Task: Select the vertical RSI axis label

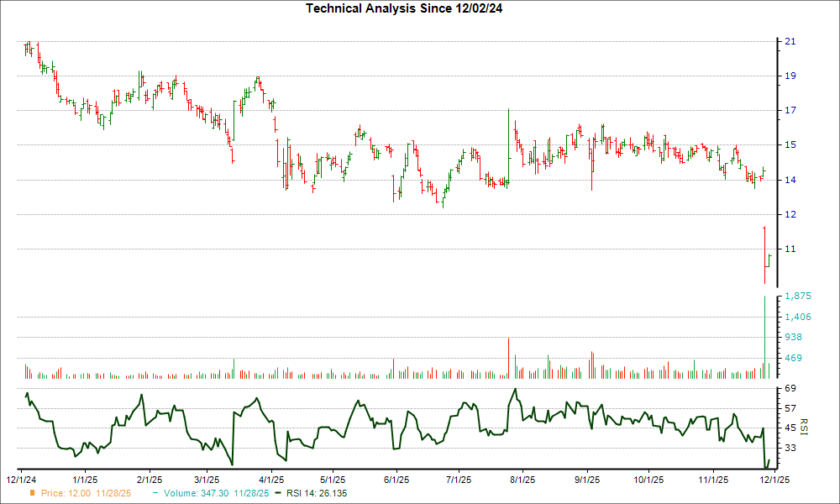Action: tap(802, 427)
